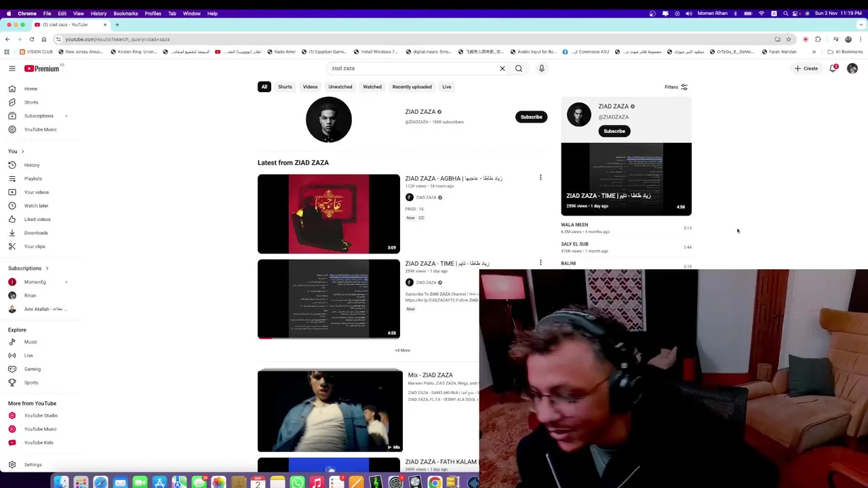This screenshot has height=488, width=868.
Task: Start voice search with the microphone icon
Action: pos(542,68)
